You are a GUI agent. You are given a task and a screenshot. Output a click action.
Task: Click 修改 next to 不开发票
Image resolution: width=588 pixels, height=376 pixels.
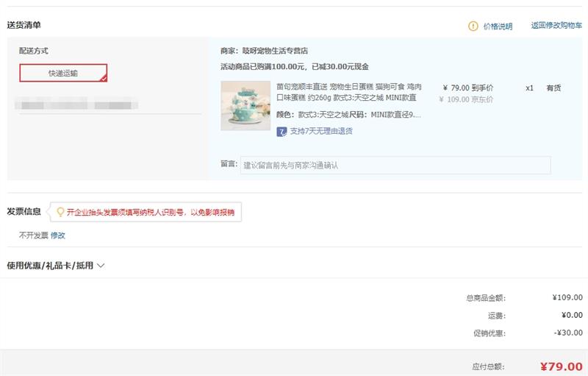click(x=58, y=235)
